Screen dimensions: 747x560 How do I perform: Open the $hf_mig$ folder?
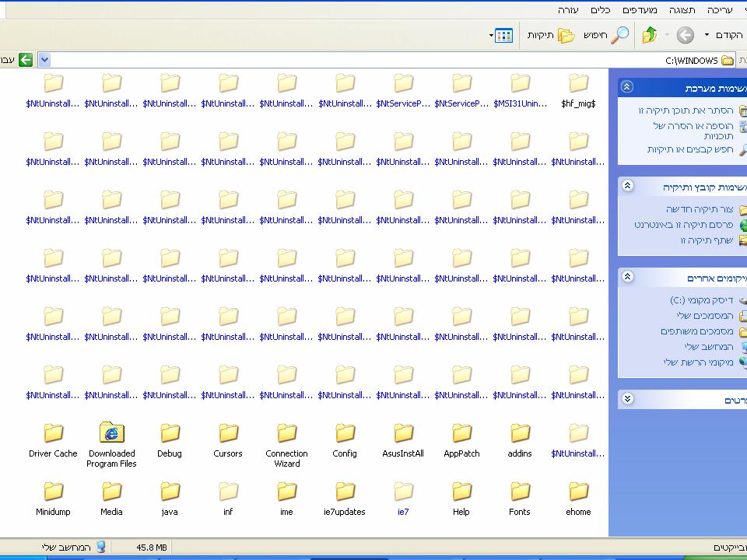coord(578,84)
